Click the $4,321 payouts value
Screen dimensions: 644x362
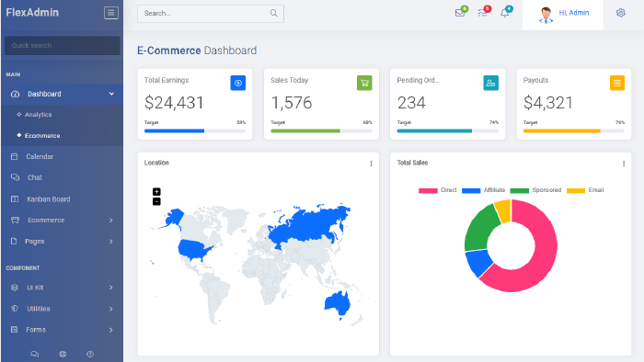click(x=548, y=103)
